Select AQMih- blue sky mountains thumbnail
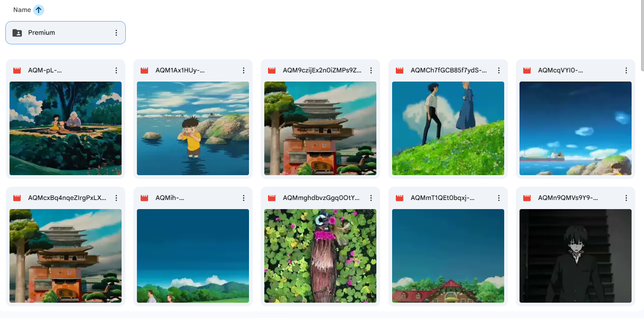This screenshot has width=644, height=318. click(x=193, y=256)
